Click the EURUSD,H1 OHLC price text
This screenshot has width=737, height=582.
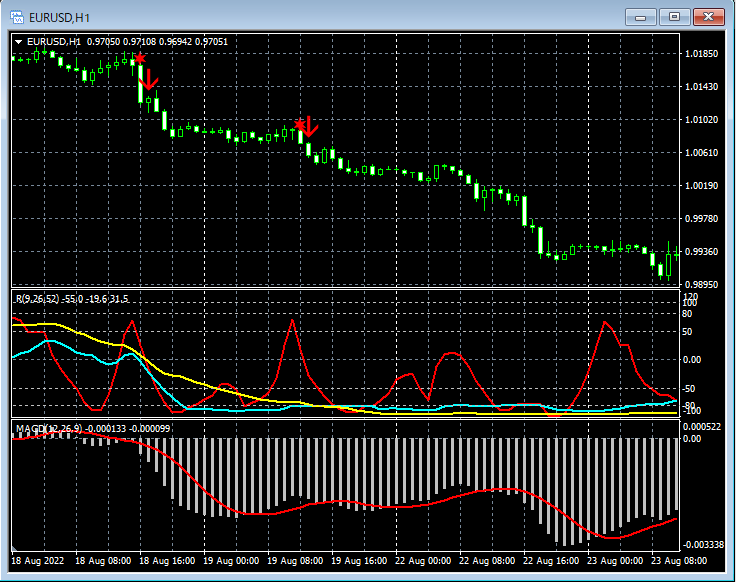click(x=157, y=42)
